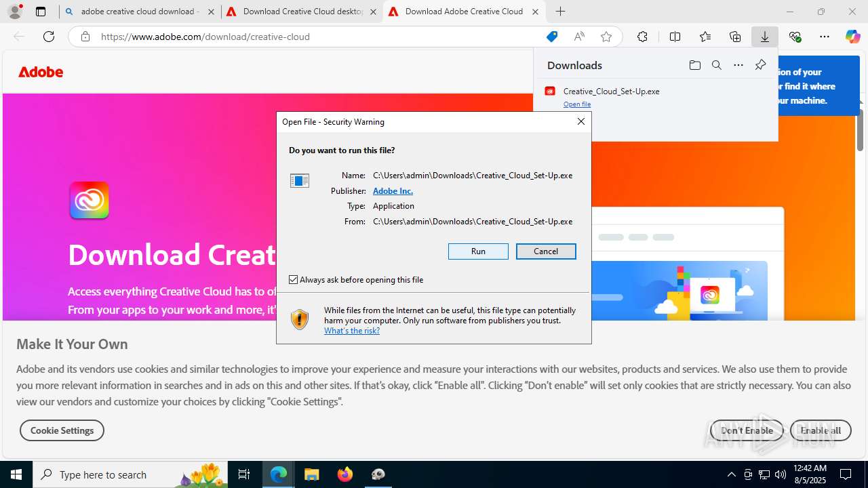Search downloads magnifier icon
The width and height of the screenshot is (868, 488).
(x=717, y=65)
